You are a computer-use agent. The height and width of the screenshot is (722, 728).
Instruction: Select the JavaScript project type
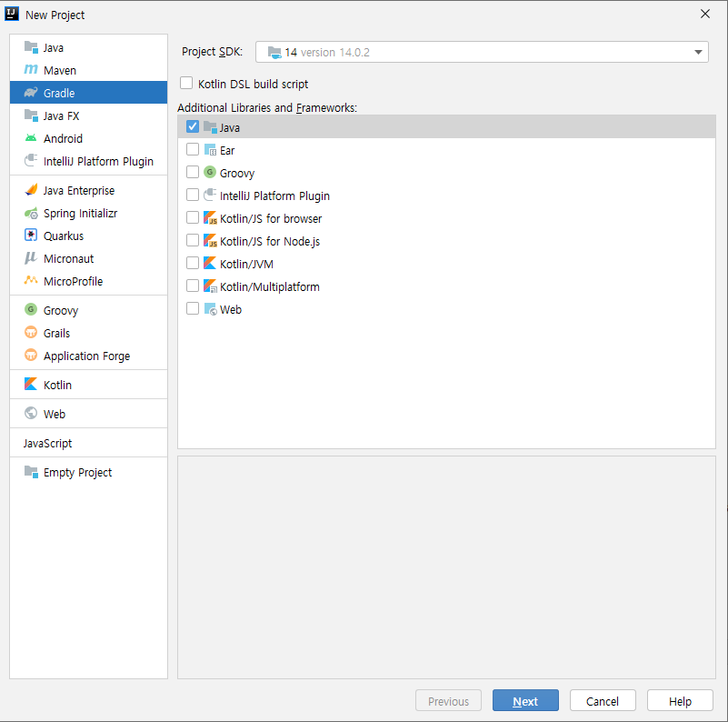click(88, 443)
